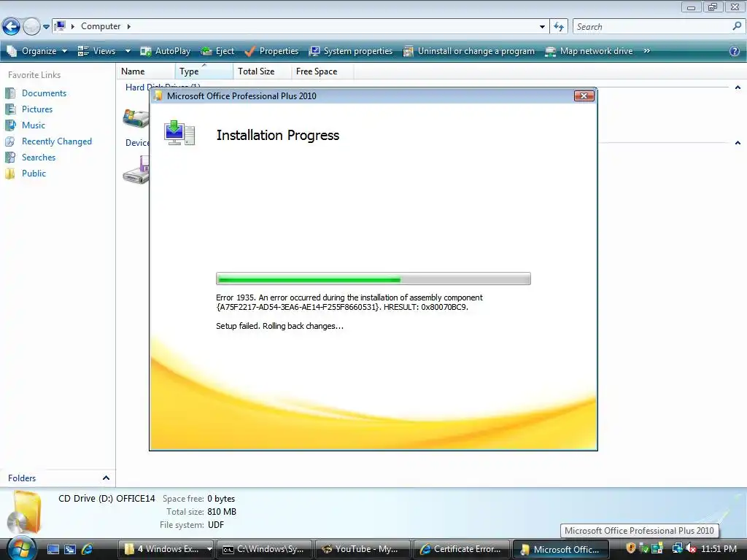This screenshot has width=747, height=560.
Task: Switch to C:\Windows\Sy... command prompt taskbar button
Action: 264,549
